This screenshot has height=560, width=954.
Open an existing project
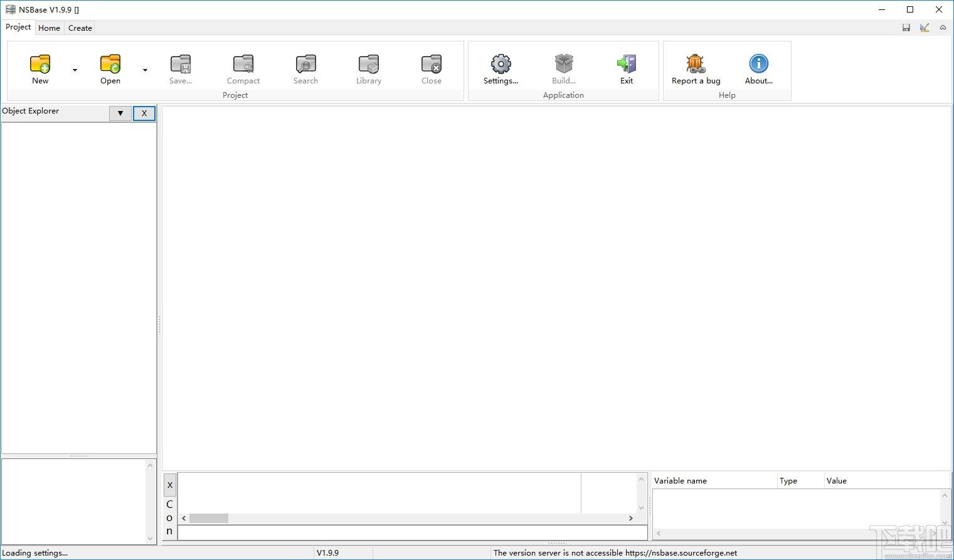pyautogui.click(x=110, y=69)
